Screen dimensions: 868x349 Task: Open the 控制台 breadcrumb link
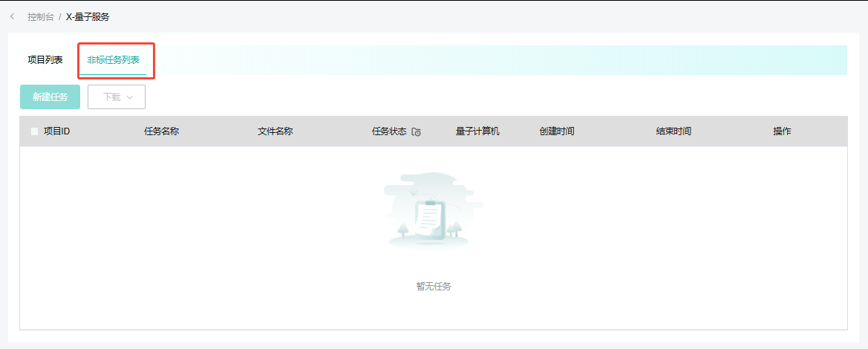[40, 16]
